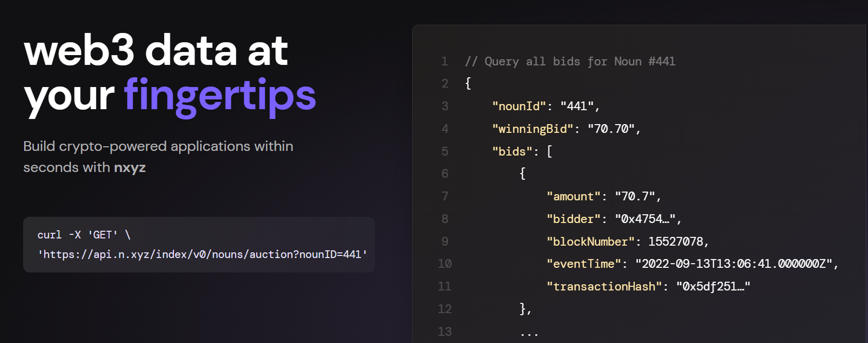Click the bold "nxyz" text in subtitle
The image size is (868, 343).
(x=130, y=168)
